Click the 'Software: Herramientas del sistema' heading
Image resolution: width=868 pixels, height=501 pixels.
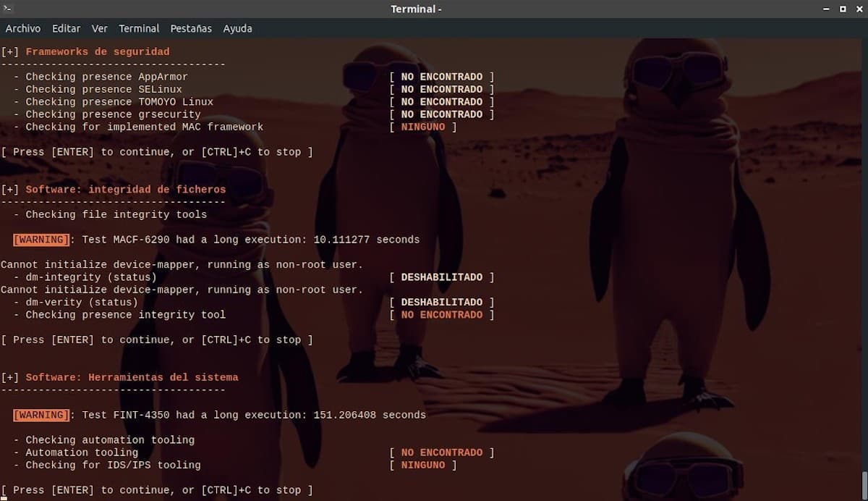pos(132,377)
